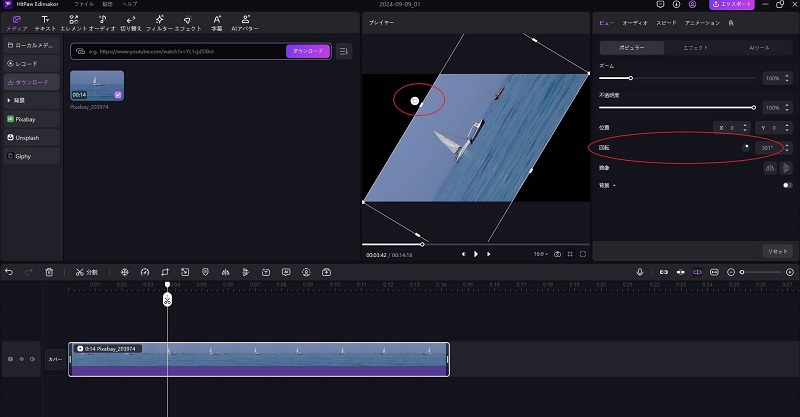Select the エフェクト sub-tab in properties
Image resolution: width=800 pixels, height=417 pixels.
[x=695, y=47]
